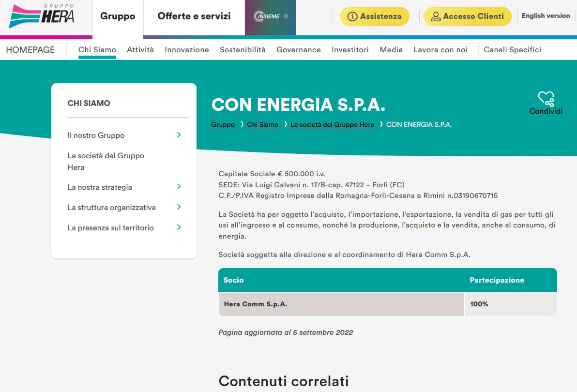Click the Chi Siamo breadcrumb link
Viewport: 577px width, 392px height.
pyautogui.click(x=262, y=124)
